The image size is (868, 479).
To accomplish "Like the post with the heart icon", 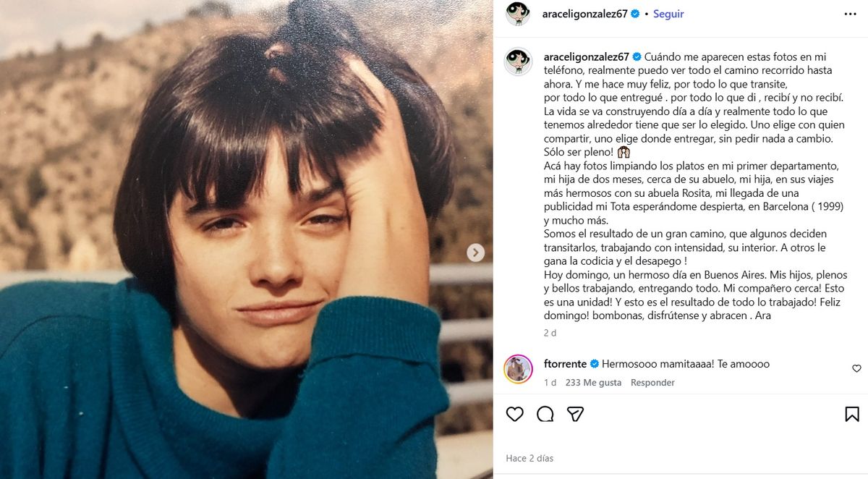I will [x=514, y=414].
